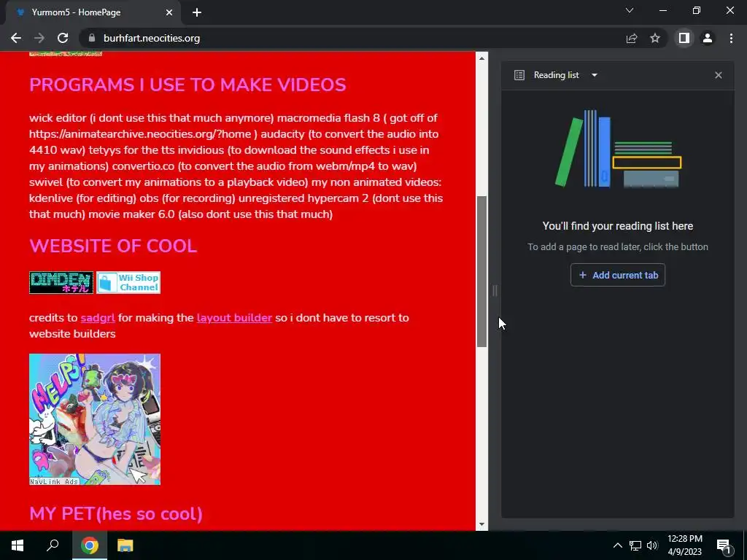747x560 pixels.
Task: Expand the Reading list dropdown
Action: [x=594, y=75]
